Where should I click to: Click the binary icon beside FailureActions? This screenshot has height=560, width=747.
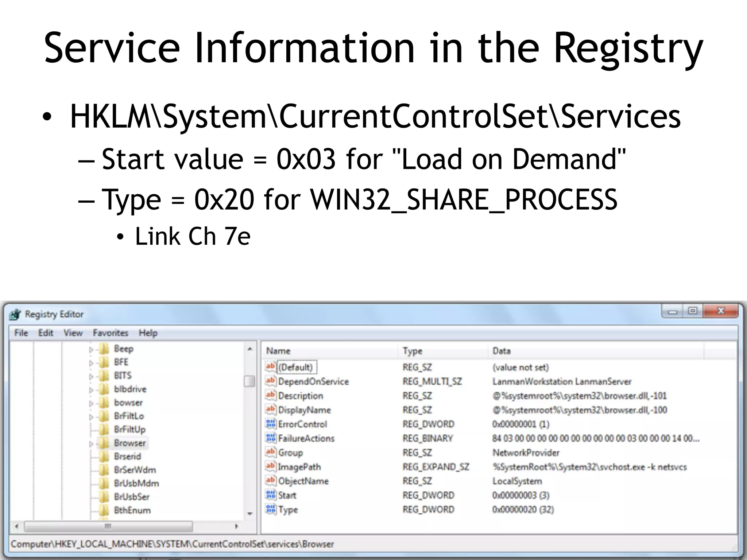click(271, 438)
